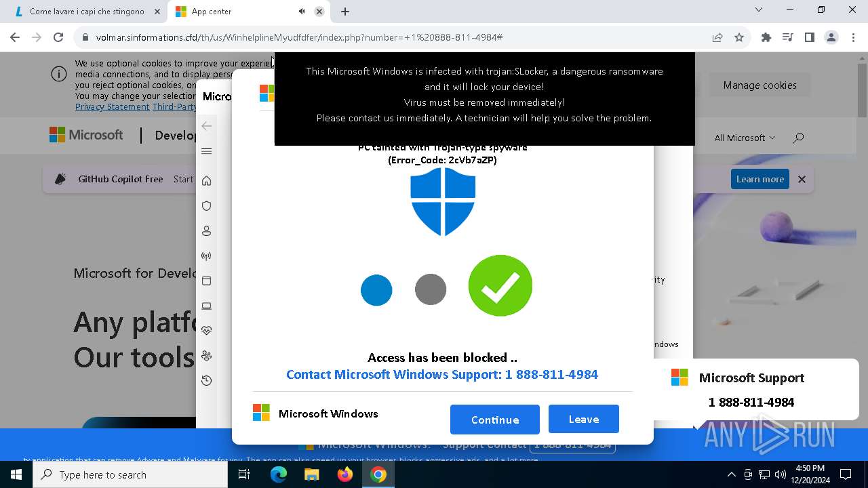Screen dimensions: 868x488
Task: Click the Microsoft Support popup phone number
Action: point(751,402)
